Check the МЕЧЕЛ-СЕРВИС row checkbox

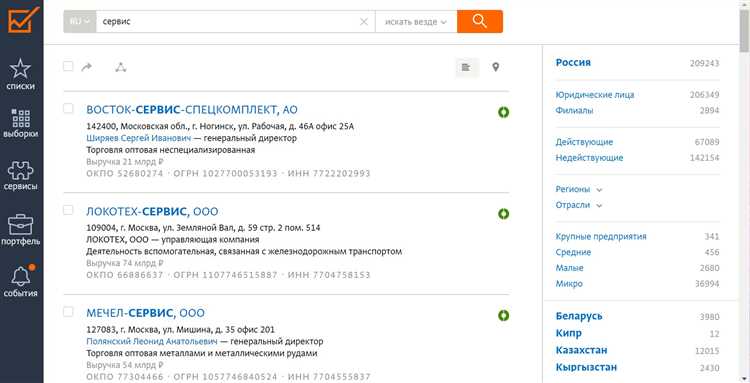[x=68, y=312]
